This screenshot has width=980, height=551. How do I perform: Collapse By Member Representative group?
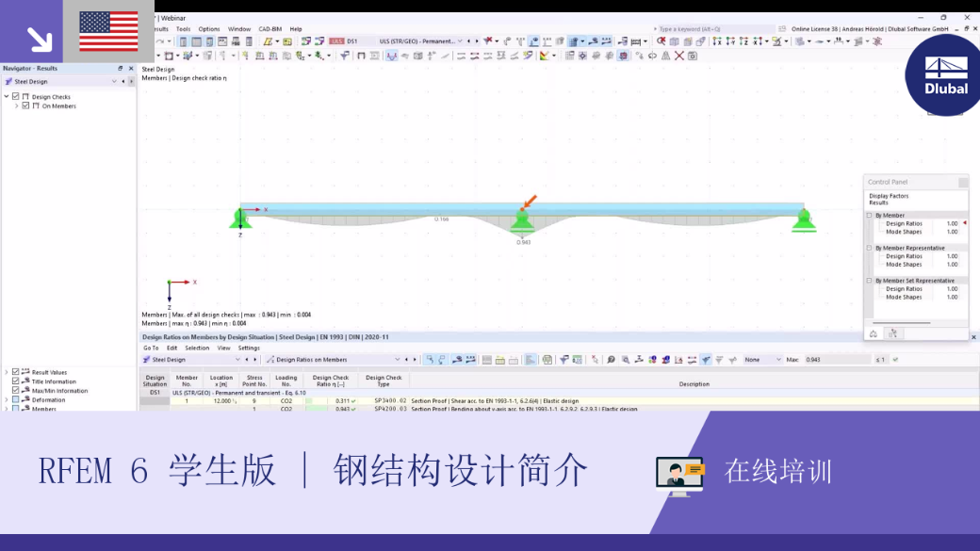tap(869, 248)
